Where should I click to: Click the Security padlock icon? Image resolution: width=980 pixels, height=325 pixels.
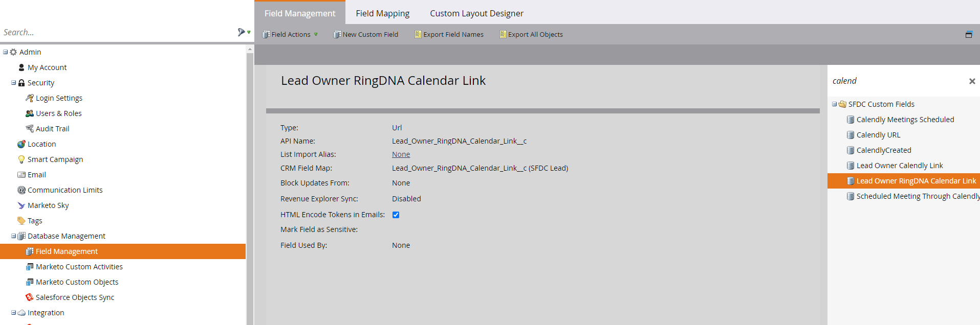pyautogui.click(x=21, y=83)
